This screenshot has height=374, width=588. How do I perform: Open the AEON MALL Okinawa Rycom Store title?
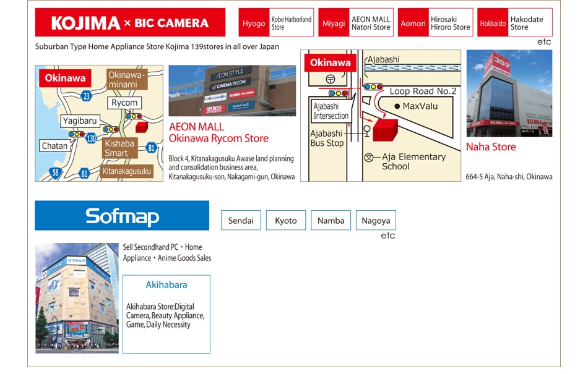tap(218, 133)
